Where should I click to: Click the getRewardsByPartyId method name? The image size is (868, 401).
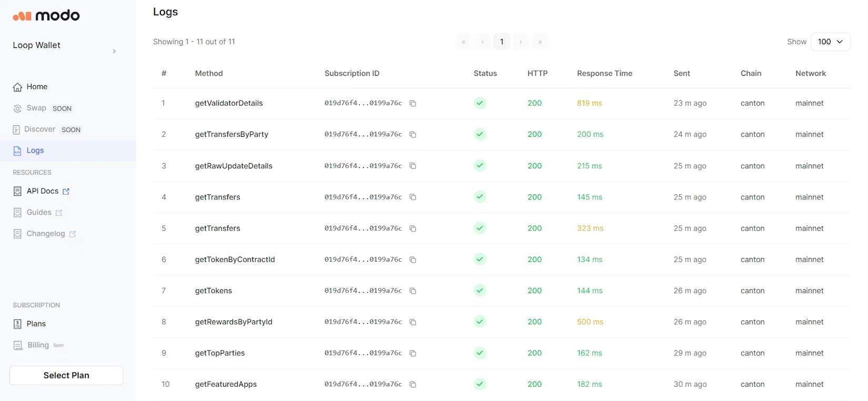tap(234, 322)
